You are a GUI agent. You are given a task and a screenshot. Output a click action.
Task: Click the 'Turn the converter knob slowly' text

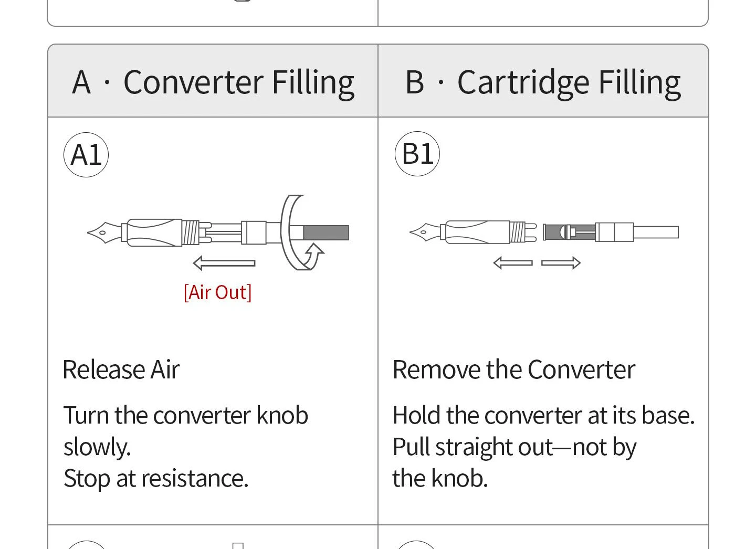point(186,431)
